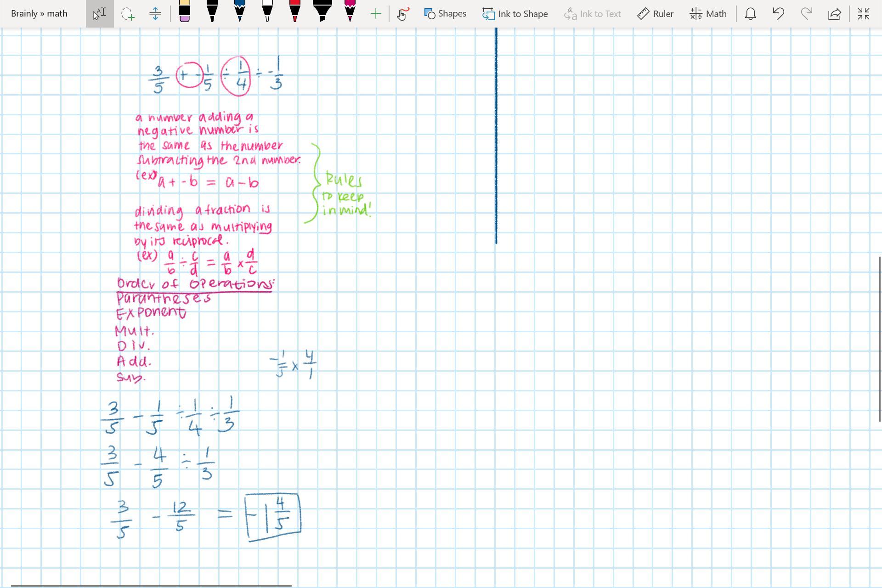This screenshot has width=882, height=588.
Task: Toggle Ink to Shape mode
Action: [515, 14]
